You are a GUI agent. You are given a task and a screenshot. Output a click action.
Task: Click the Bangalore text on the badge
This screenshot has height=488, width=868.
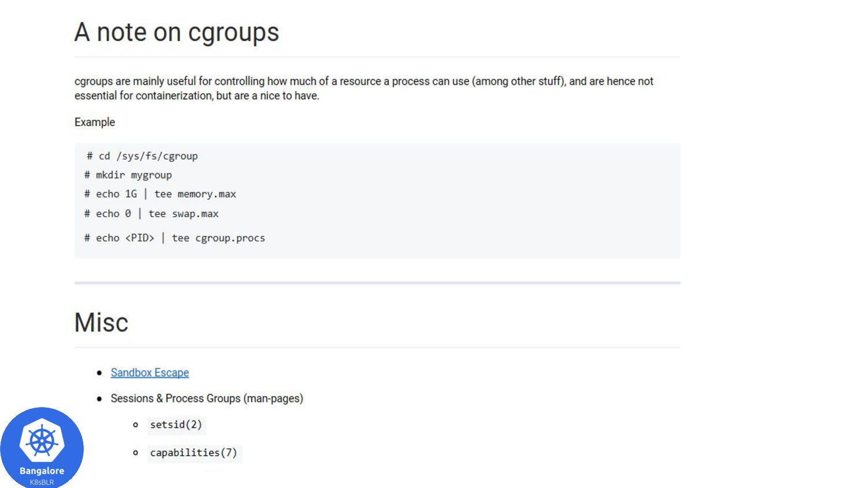42,471
